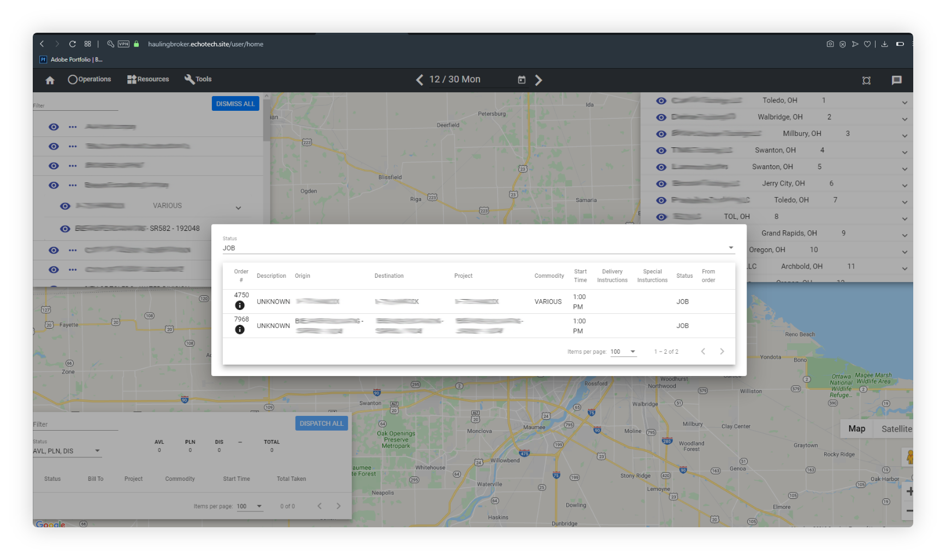The height and width of the screenshot is (560, 946).
Task: Expand the Grand Rapids, OH row chevron
Action: (x=904, y=236)
